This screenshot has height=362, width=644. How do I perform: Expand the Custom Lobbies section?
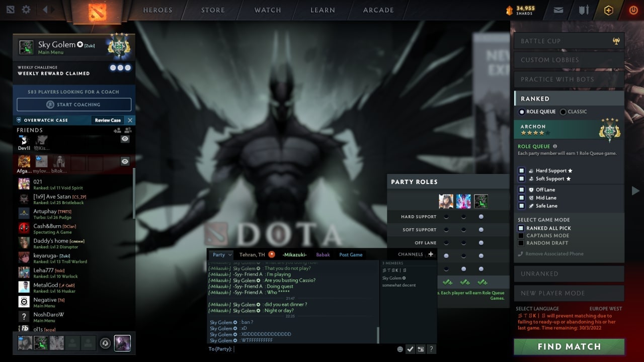point(569,60)
